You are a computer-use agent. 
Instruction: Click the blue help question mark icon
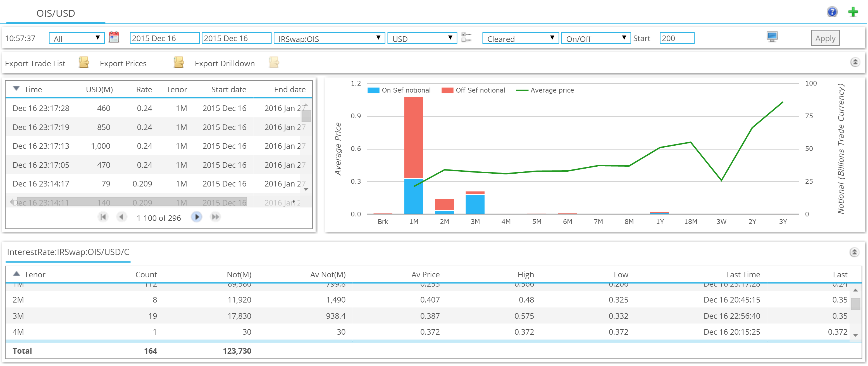tap(832, 12)
